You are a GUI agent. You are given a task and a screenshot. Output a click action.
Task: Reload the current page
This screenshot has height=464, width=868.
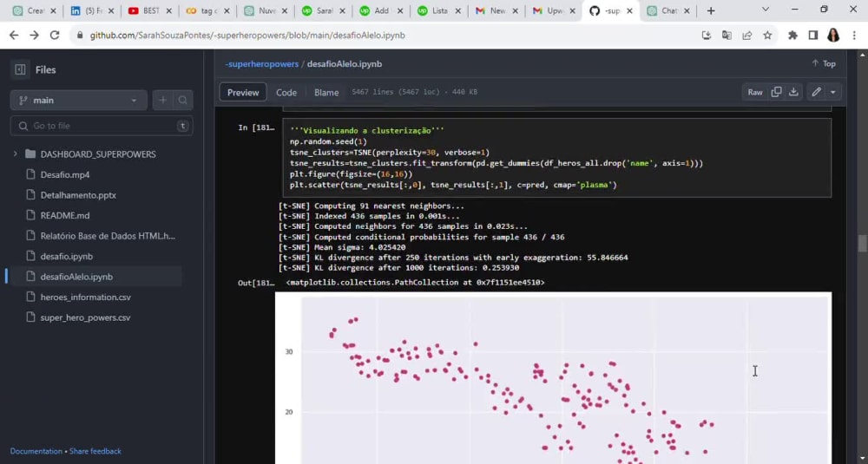click(54, 36)
